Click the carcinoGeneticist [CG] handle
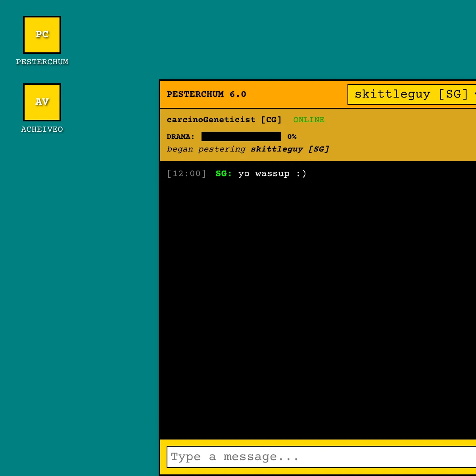This screenshot has height=476, width=476. (224, 120)
